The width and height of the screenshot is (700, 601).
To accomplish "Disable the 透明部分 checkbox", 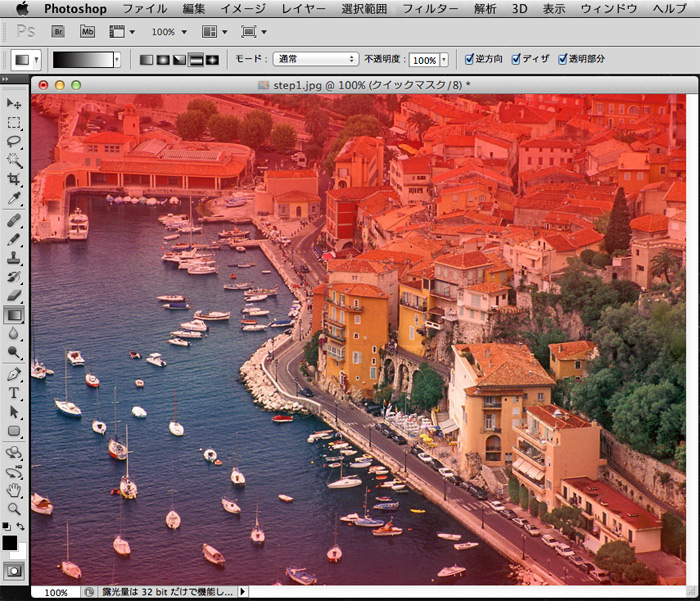I will tap(563, 59).
